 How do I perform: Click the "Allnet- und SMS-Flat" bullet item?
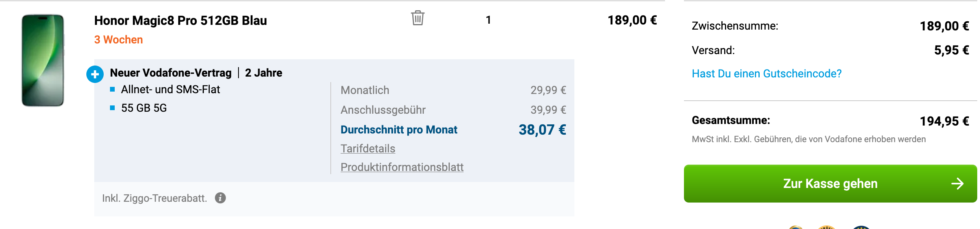pyautogui.click(x=170, y=90)
